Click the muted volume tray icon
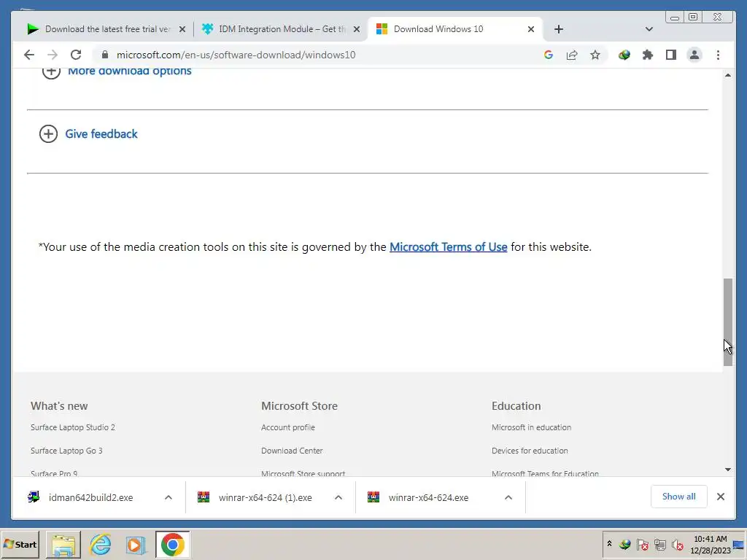 (678, 544)
